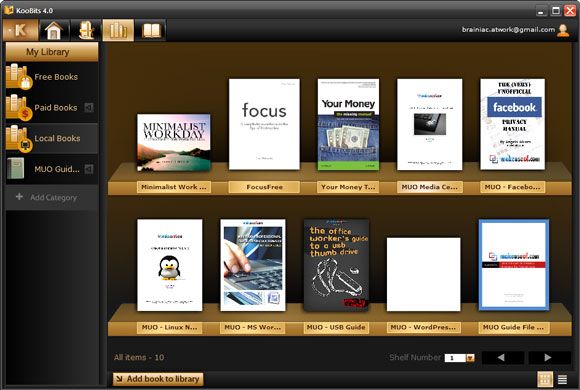Click the MUO - Facebo... shelf label
This screenshot has height=390, width=580.
click(x=512, y=187)
